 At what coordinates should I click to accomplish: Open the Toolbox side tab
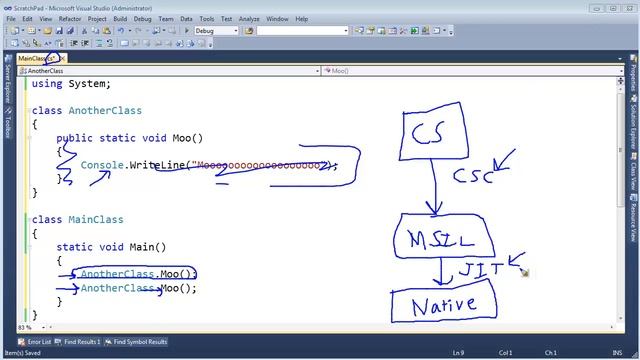[x=7, y=123]
